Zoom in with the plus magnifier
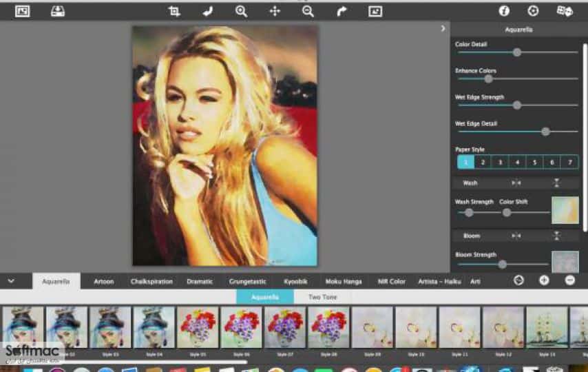 pyautogui.click(x=241, y=11)
